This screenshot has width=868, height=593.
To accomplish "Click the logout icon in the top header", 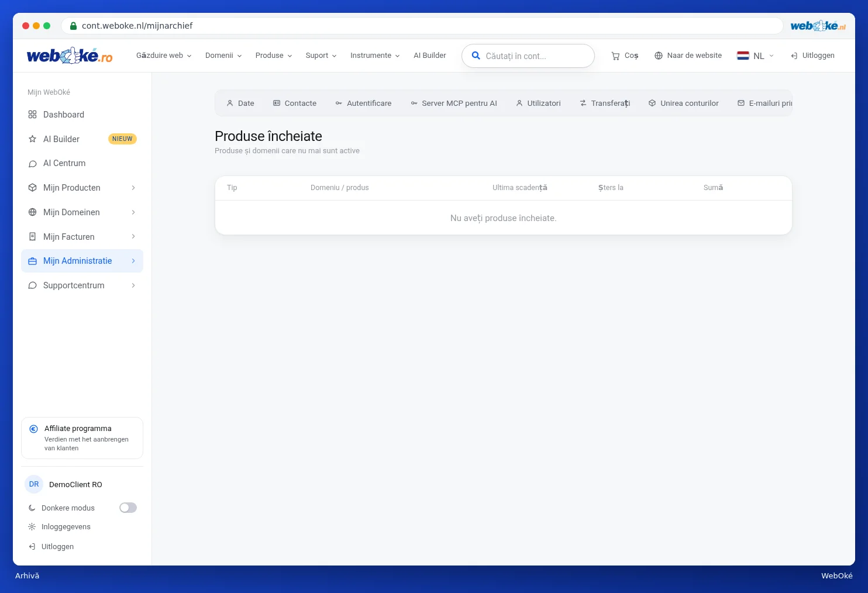I will (794, 56).
